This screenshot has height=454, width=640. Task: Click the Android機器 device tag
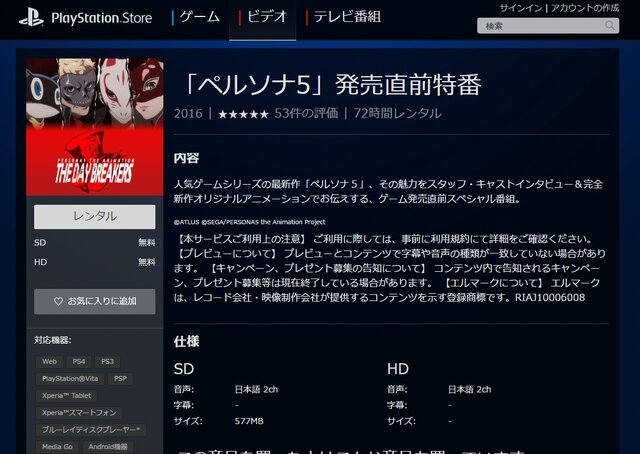click(108, 447)
